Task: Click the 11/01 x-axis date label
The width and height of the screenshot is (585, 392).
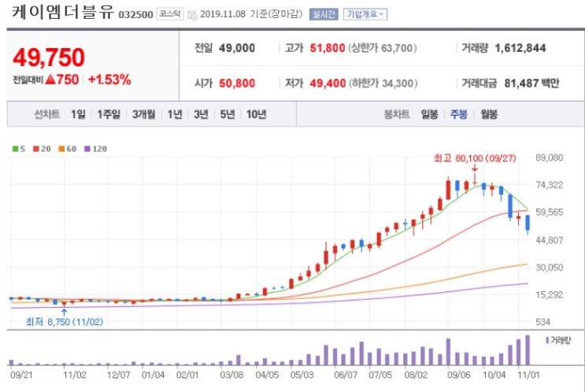Action: [x=528, y=374]
